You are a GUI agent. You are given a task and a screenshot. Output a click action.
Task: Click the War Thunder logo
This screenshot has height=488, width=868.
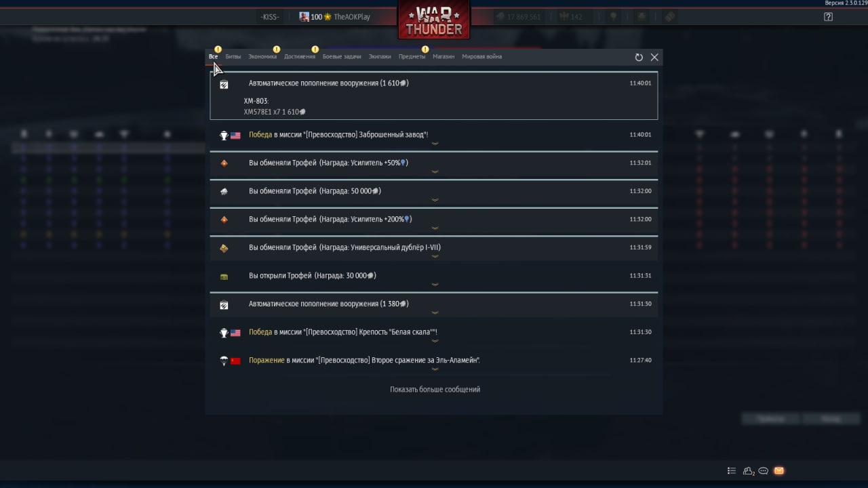coord(434,20)
